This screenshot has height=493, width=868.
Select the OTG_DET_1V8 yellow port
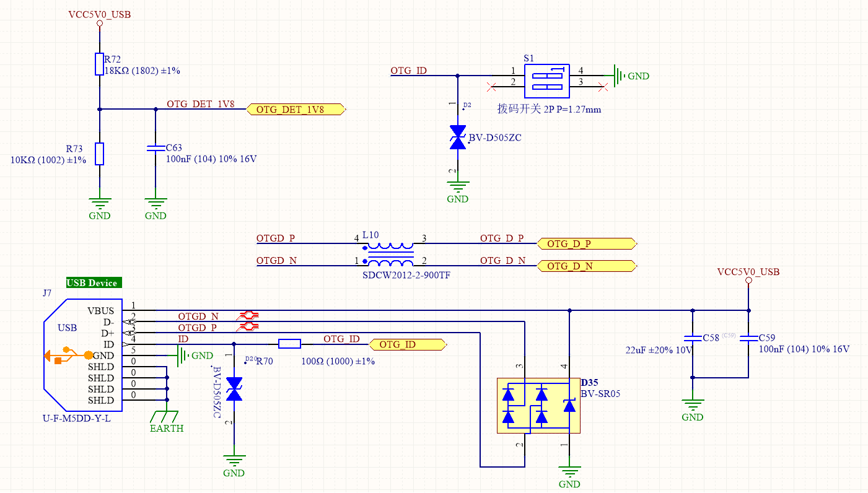[296, 110]
